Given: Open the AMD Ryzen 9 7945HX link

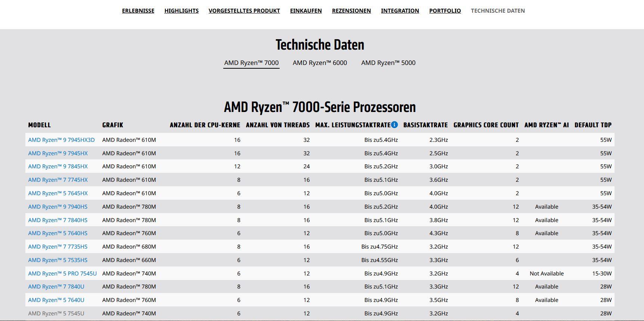Looking at the screenshot, I should [58, 153].
